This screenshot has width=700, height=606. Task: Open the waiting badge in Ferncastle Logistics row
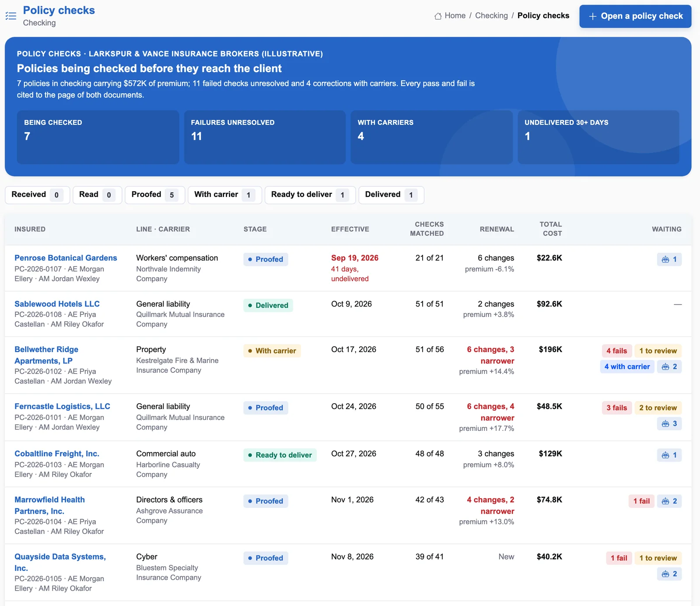669,423
